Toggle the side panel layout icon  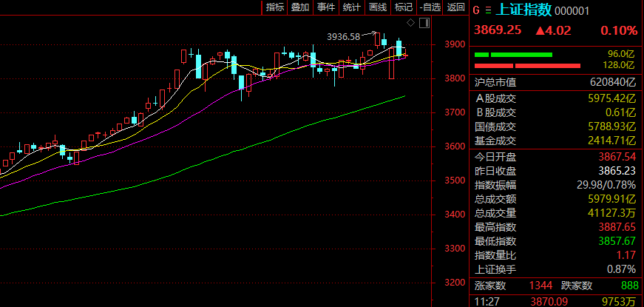point(424,23)
